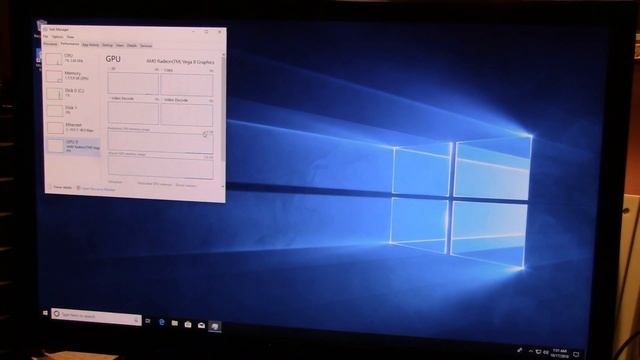Screen dimensions: 640x360
Task: Open the Video Decode engine dropdown
Action: coord(175,100)
